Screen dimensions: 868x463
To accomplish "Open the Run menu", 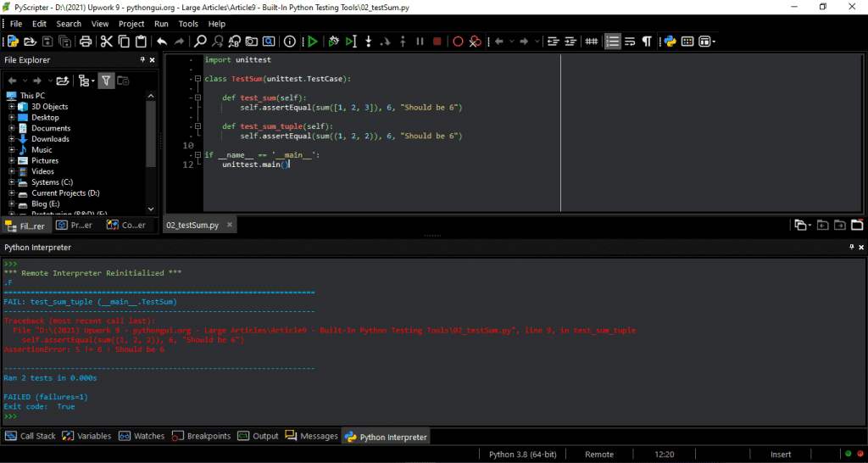I will point(161,24).
